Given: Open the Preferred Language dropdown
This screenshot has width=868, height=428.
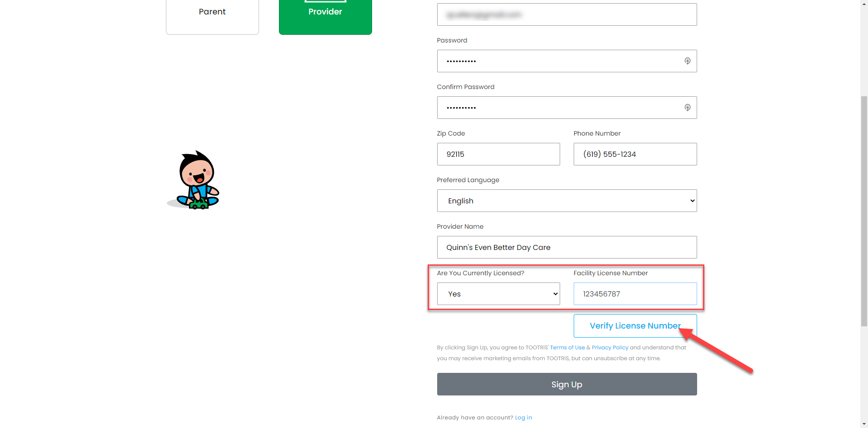Looking at the screenshot, I should (566, 201).
